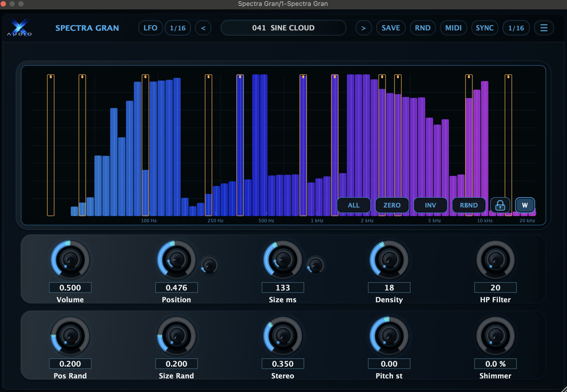The height and width of the screenshot is (392, 567).
Task: Click the Density knob
Action: click(x=389, y=260)
